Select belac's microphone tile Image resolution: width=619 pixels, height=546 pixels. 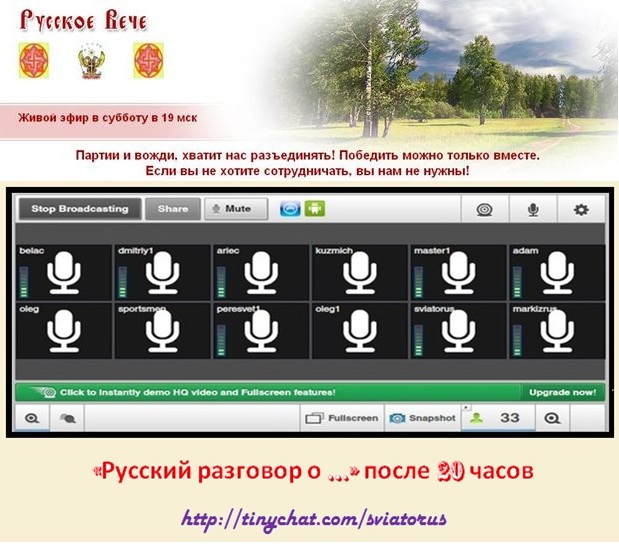pyautogui.click(x=64, y=272)
